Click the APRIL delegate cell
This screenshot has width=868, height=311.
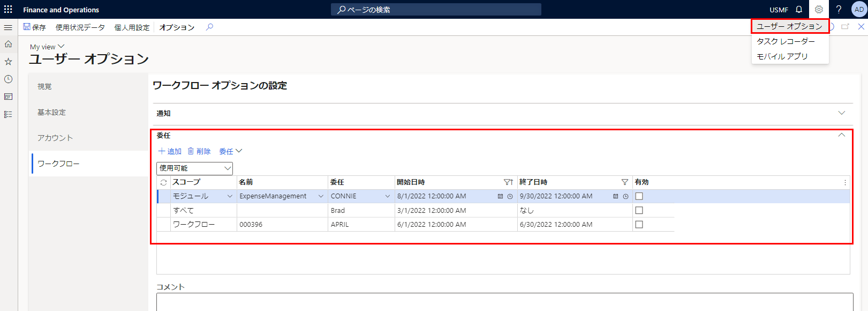(361, 225)
